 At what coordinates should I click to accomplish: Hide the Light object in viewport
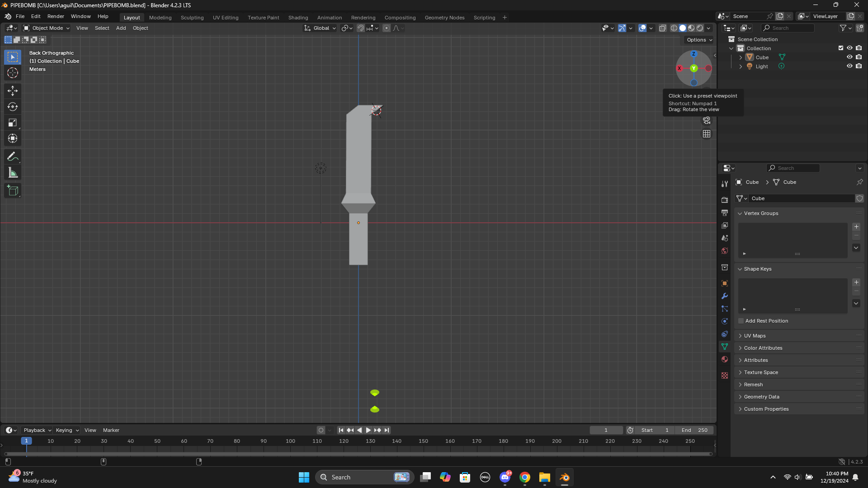pyautogui.click(x=849, y=66)
